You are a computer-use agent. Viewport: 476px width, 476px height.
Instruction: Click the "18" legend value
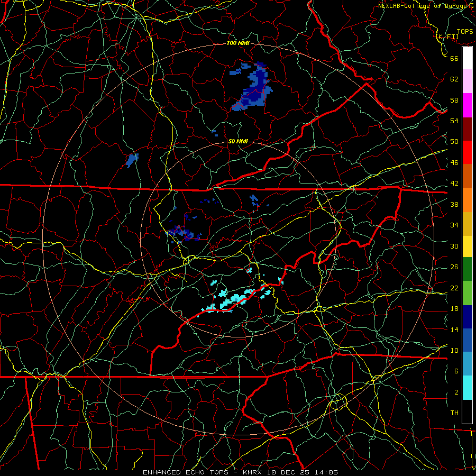[x=454, y=309]
